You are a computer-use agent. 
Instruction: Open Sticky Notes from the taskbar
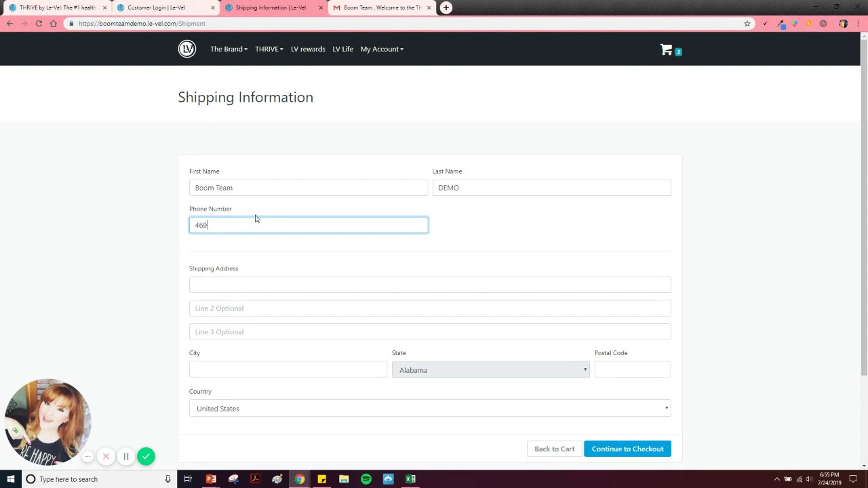tap(322, 479)
